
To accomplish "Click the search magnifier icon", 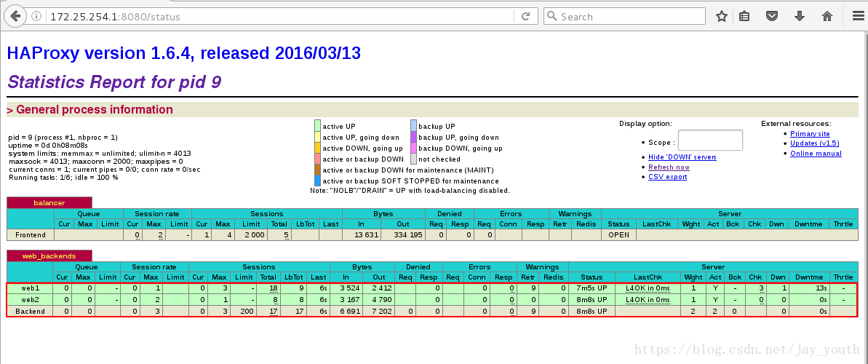I will pos(552,17).
